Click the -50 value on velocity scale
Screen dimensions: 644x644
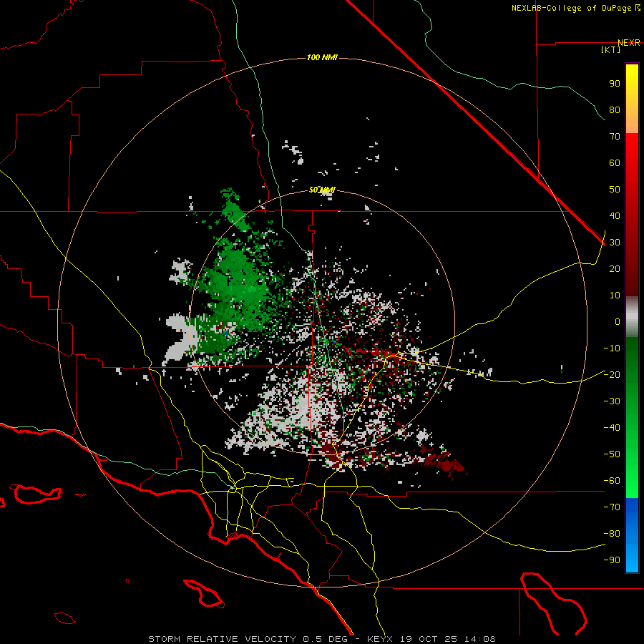click(612, 454)
